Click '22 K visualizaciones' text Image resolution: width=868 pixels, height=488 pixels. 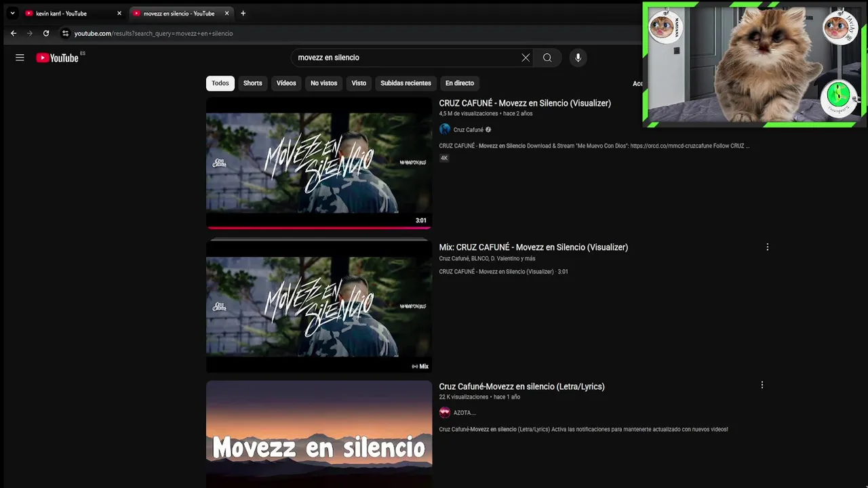[x=463, y=397]
